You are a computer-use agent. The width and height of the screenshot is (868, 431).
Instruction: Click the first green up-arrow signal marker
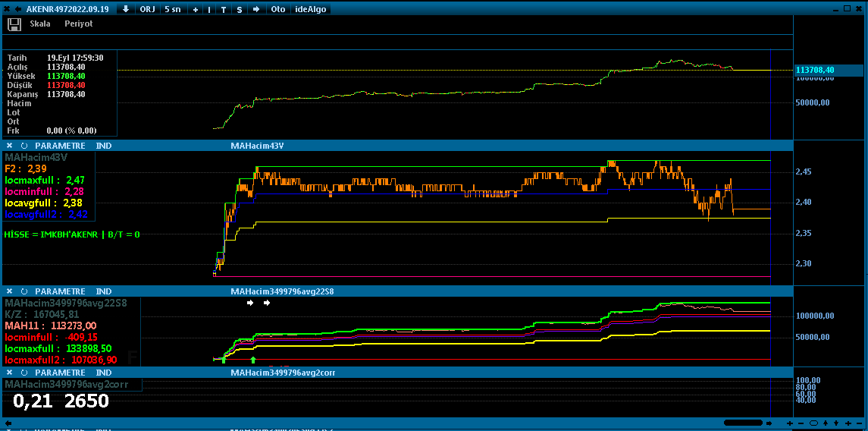(x=224, y=360)
